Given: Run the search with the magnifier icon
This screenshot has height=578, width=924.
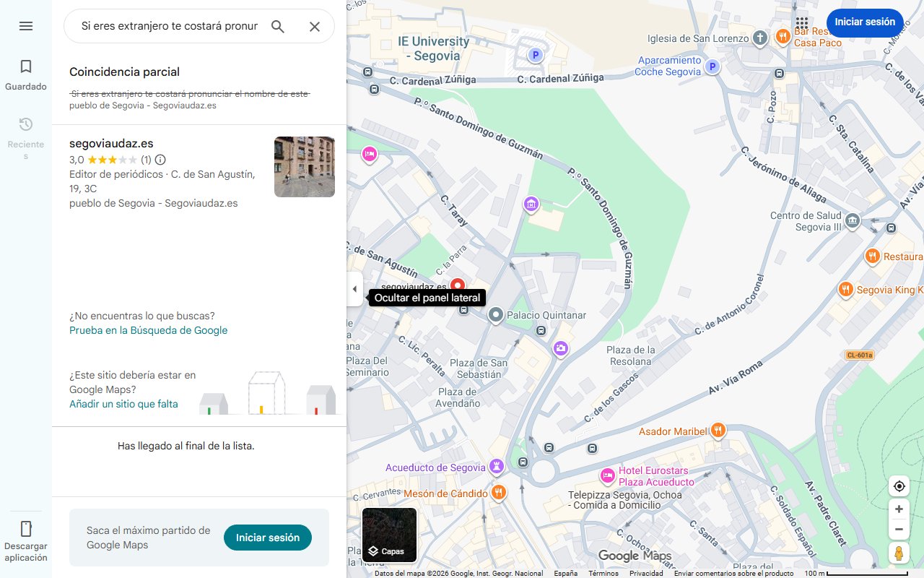Looking at the screenshot, I should point(277,26).
